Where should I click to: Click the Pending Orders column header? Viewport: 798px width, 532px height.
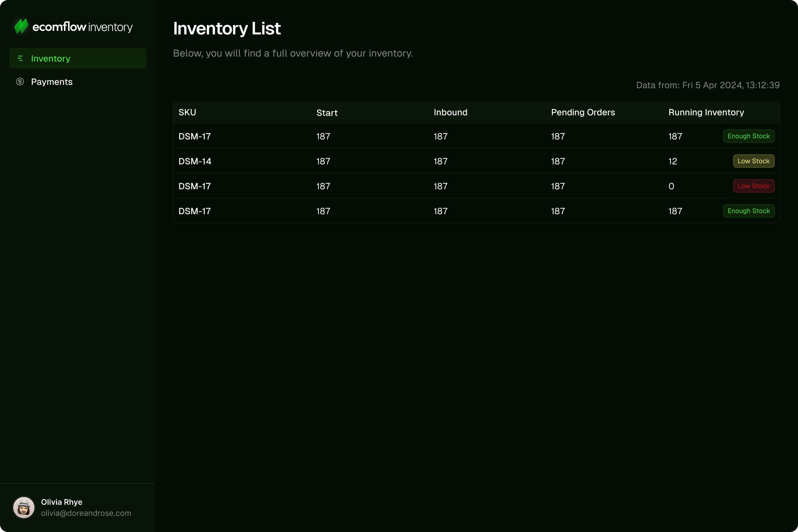coord(583,113)
